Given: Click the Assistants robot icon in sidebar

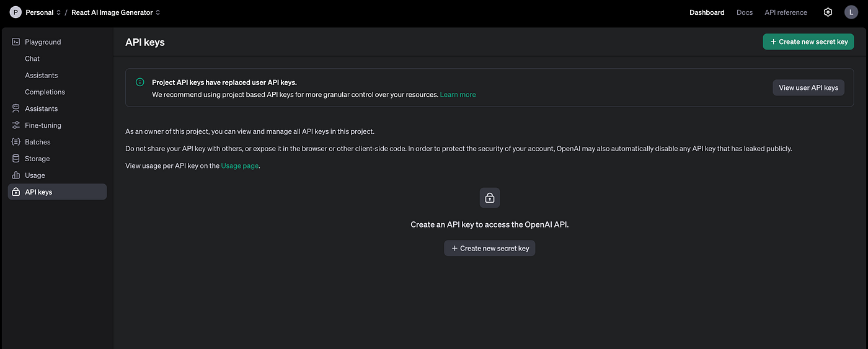Looking at the screenshot, I should pos(16,108).
